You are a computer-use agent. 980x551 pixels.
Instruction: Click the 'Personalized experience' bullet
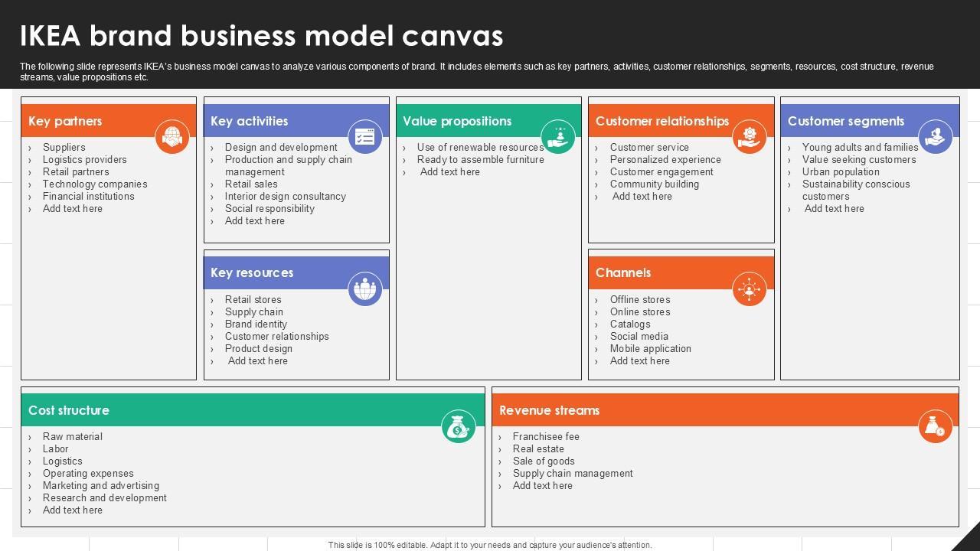click(x=665, y=159)
